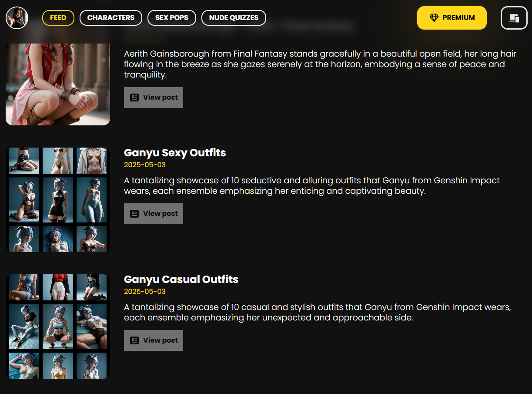Click news icon in Aerith post's View post
The height and width of the screenshot is (394, 532).
pos(134,98)
